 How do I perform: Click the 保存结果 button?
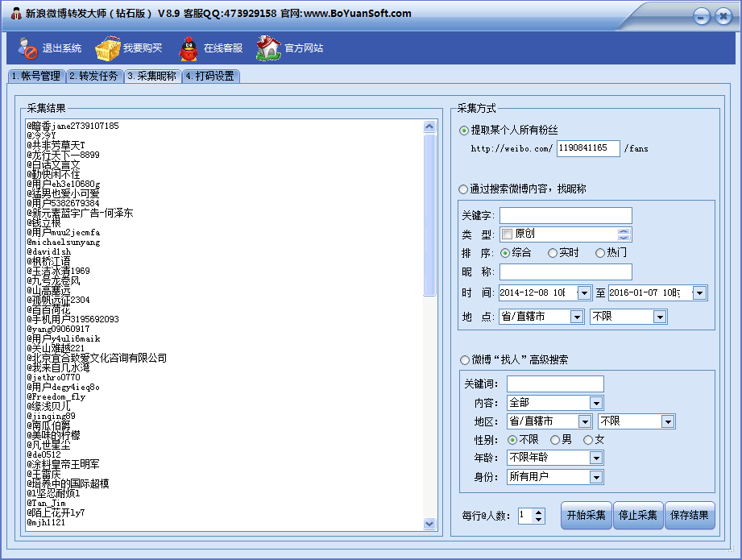point(690,516)
